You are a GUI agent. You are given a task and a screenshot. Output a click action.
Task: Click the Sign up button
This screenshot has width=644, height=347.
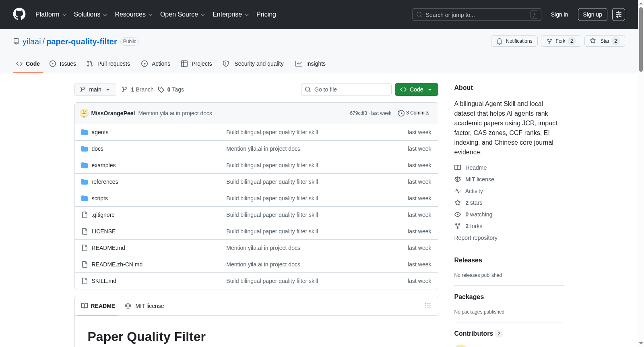click(x=592, y=15)
